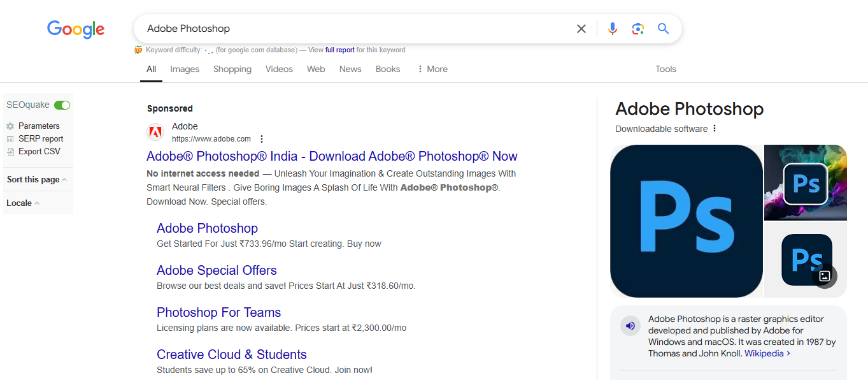Image resolution: width=868 pixels, height=380 pixels.
Task: Open the More search filters dropdown
Action: pyautogui.click(x=432, y=69)
